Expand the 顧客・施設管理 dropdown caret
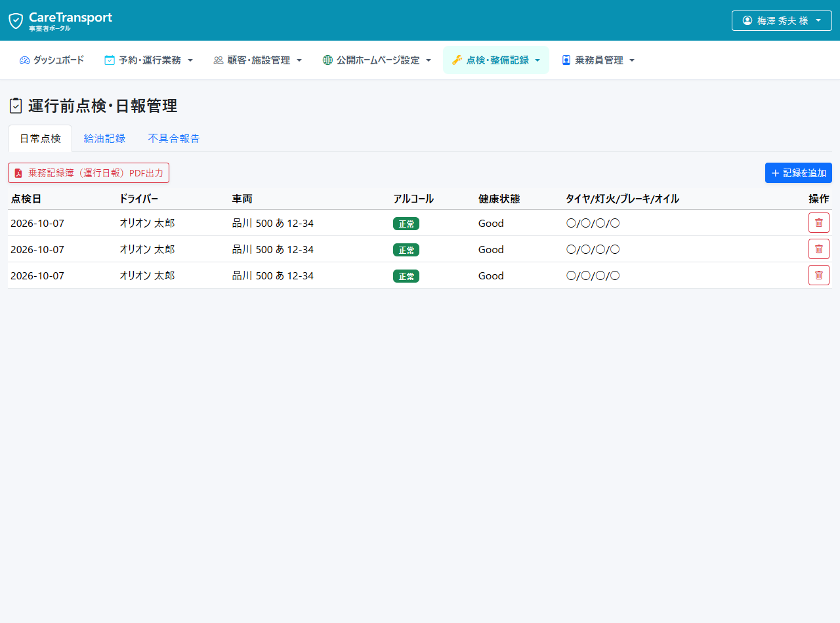This screenshot has height=623, width=840. click(x=299, y=60)
